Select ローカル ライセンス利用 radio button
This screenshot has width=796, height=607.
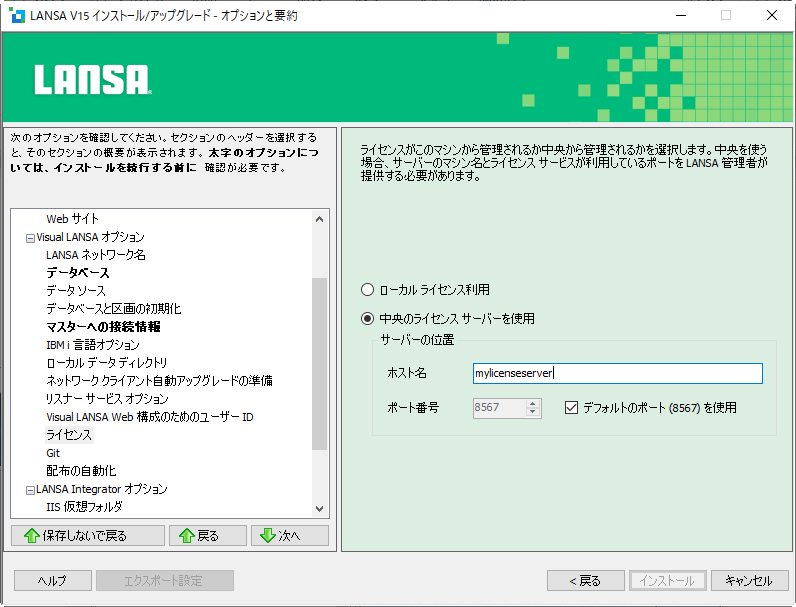(x=367, y=290)
